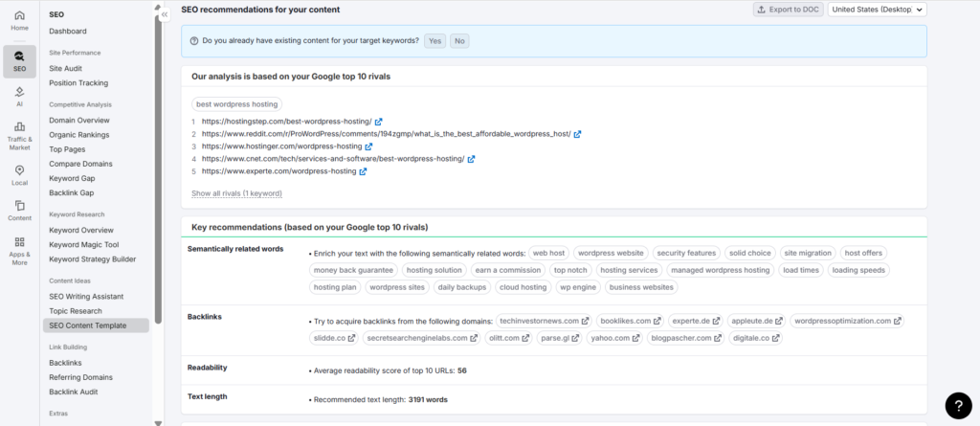The height and width of the screenshot is (426, 980).
Task: Open Organic Rankings
Action: point(79,134)
